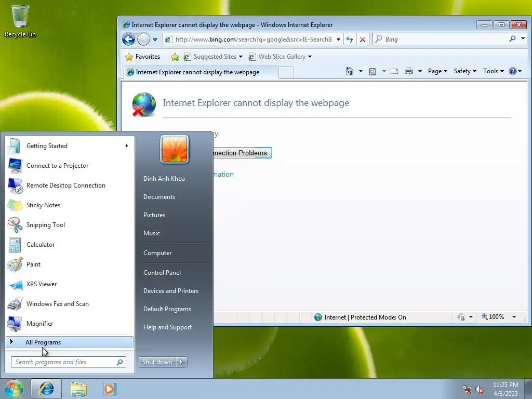Click the Help question mark icon
Viewport: 532px width, 399px height.
pos(513,71)
